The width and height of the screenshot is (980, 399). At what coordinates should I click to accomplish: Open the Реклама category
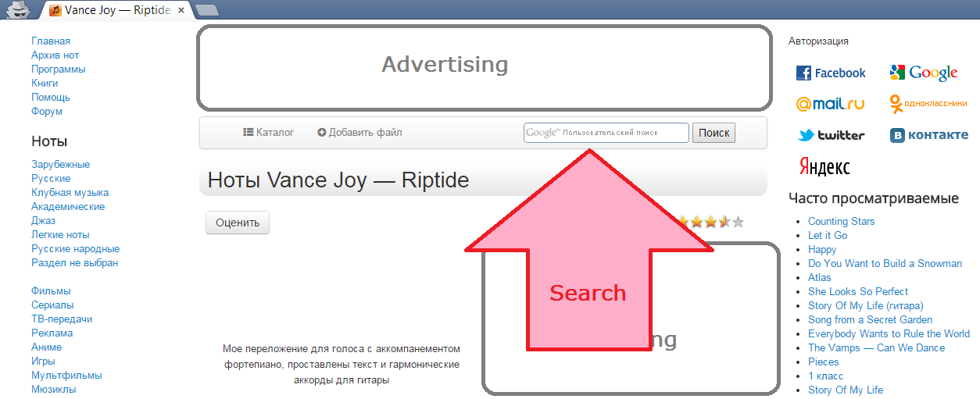pos(52,333)
